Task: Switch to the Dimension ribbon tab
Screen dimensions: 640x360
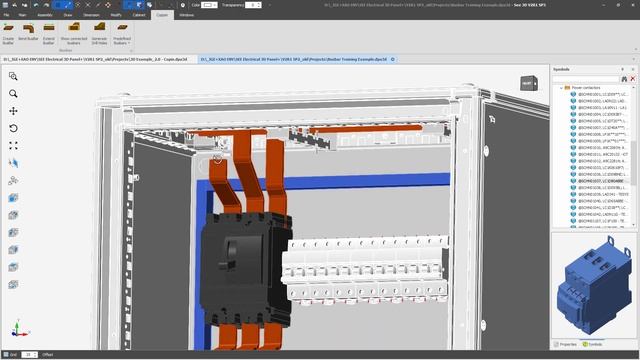Action: point(91,15)
